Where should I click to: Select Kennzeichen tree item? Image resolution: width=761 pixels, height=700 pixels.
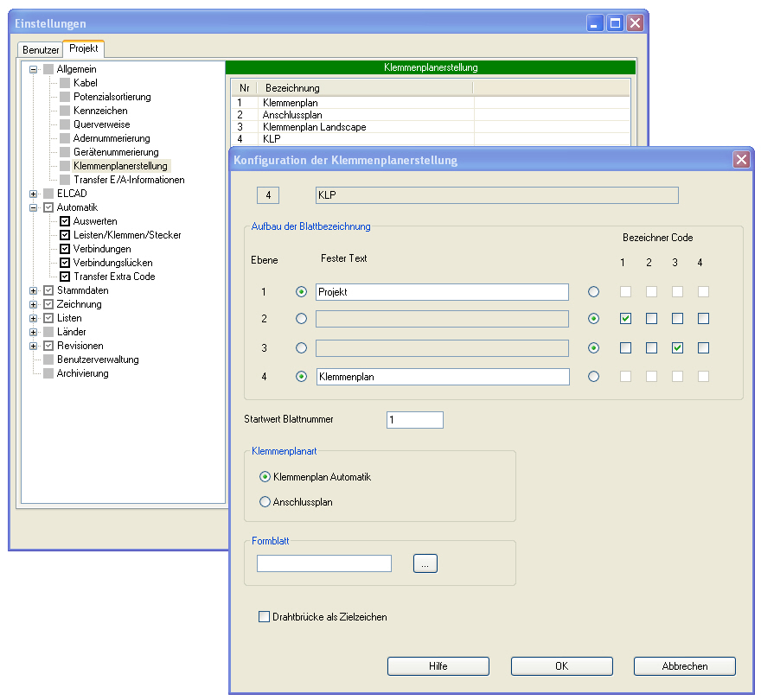[100, 111]
